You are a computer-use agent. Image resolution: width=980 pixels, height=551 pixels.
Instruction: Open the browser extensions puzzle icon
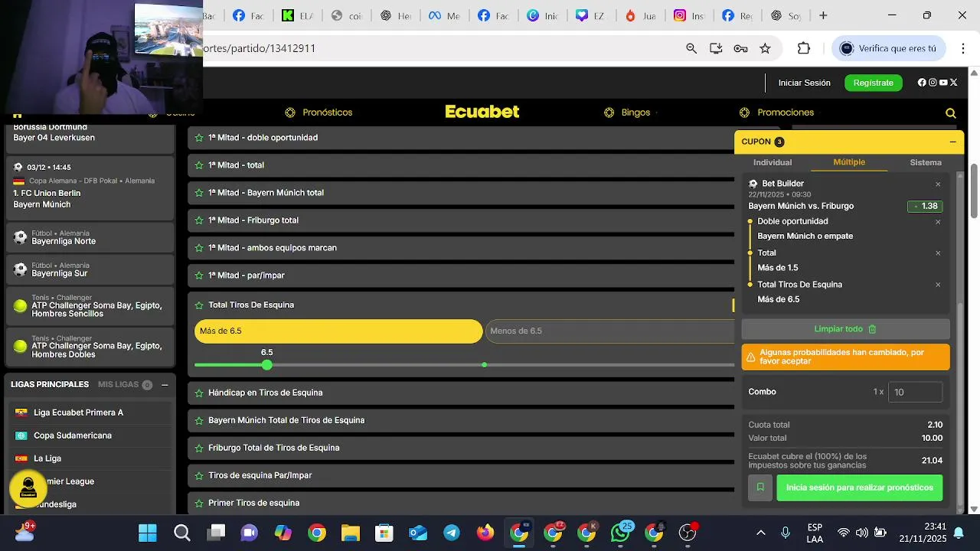coord(803,48)
